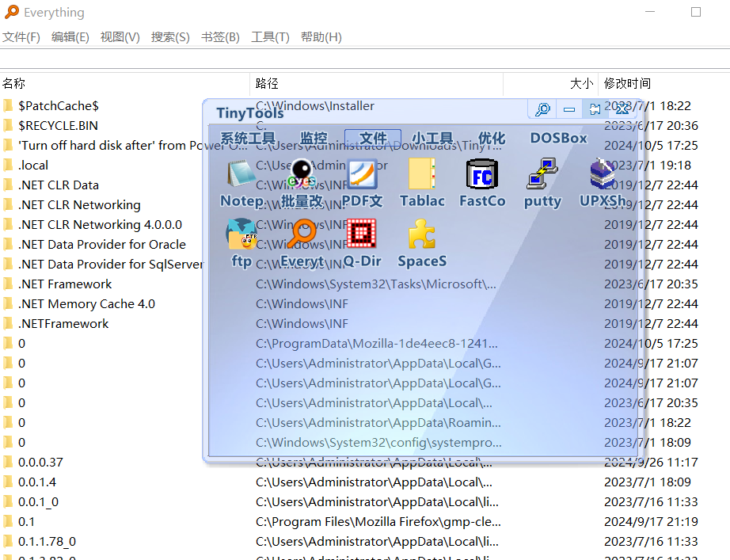730x560 pixels.
Task: Switch to the 监控 tab
Action: click(314, 139)
